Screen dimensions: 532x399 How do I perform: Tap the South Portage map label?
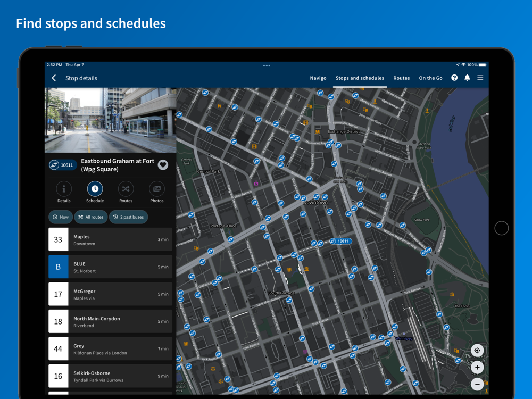coord(281,293)
